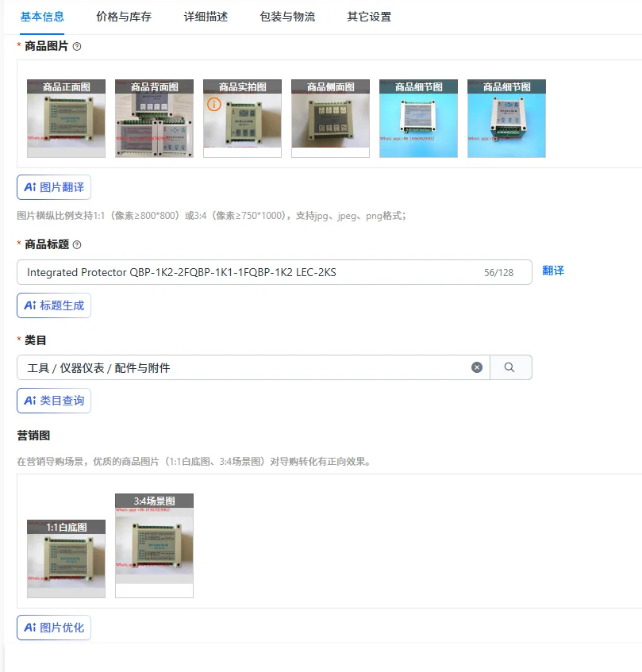Screen dimensions: 642x672
Task: Generate a title with AI 标题生成
Action: click(54, 305)
